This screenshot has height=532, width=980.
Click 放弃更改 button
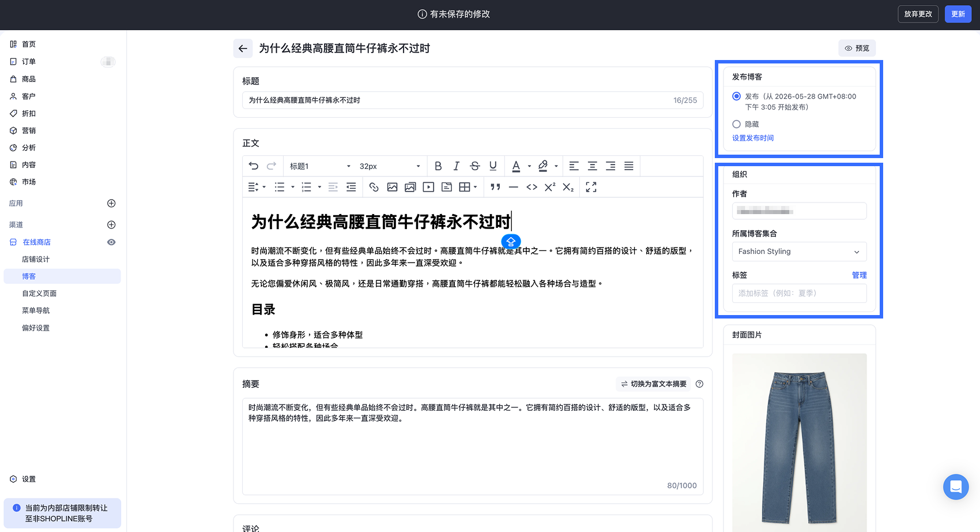pos(918,14)
